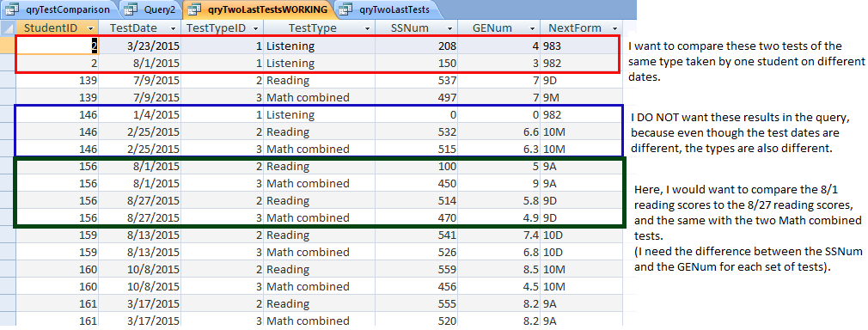Image resolution: width=868 pixels, height=330 pixels.
Task: Click the SSNum value 100
Action: coord(417,166)
